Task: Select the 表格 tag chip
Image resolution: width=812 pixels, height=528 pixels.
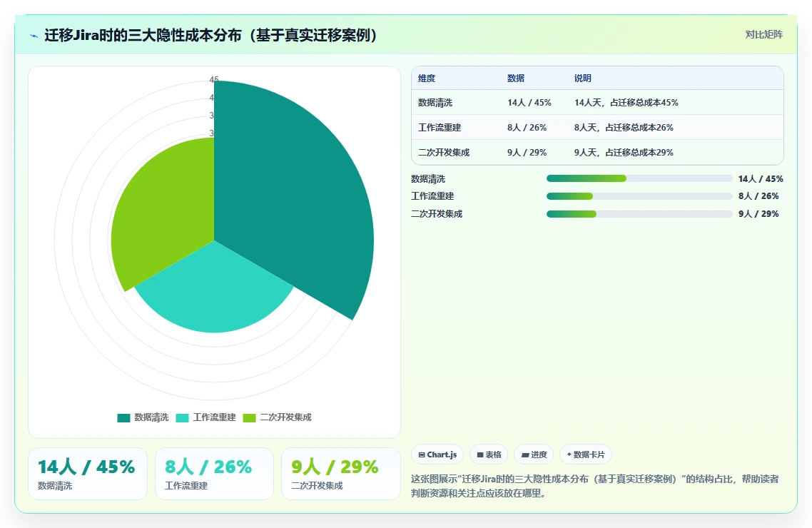Action: [x=489, y=455]
